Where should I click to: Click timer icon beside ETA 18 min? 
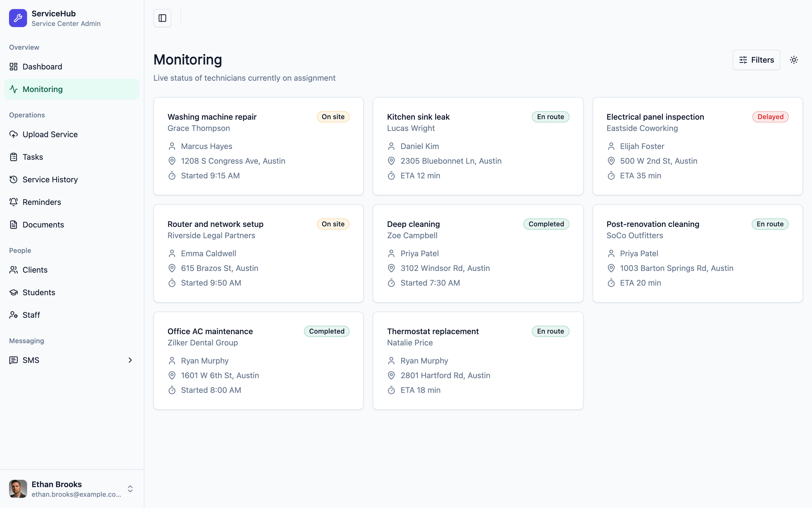pyautogui.click(x=391, y=390)
